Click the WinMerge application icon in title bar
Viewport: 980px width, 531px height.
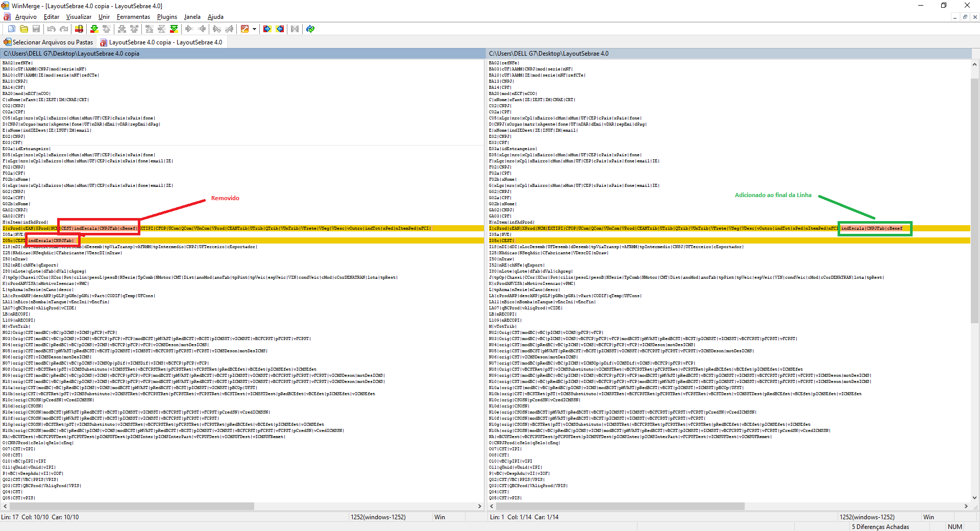click(x=5, y=6)
